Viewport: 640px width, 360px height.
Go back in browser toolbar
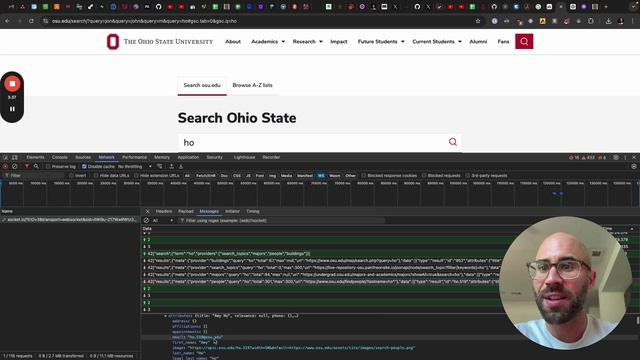7,21
